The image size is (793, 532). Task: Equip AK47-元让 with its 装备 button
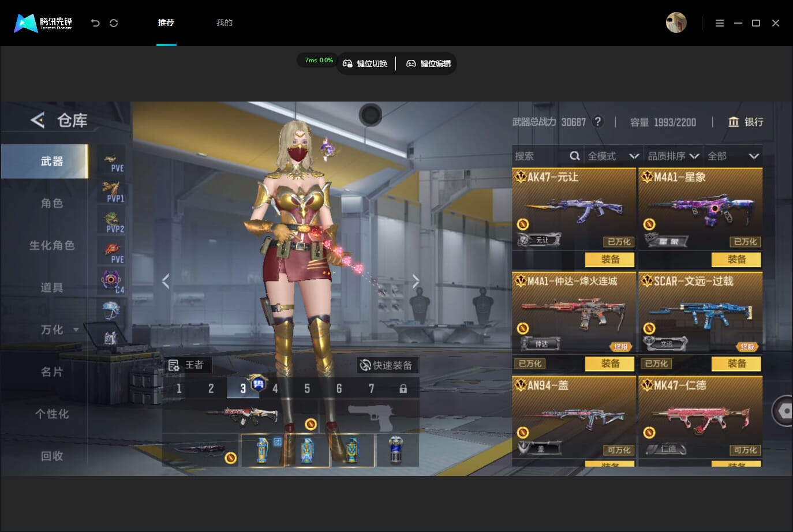point(610,260)
